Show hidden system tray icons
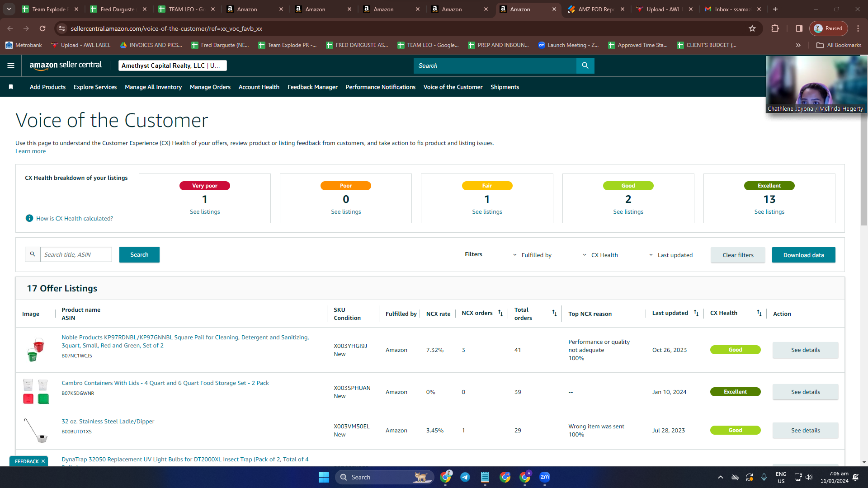This screenshot has width=868, height=488. coord(721,477)
